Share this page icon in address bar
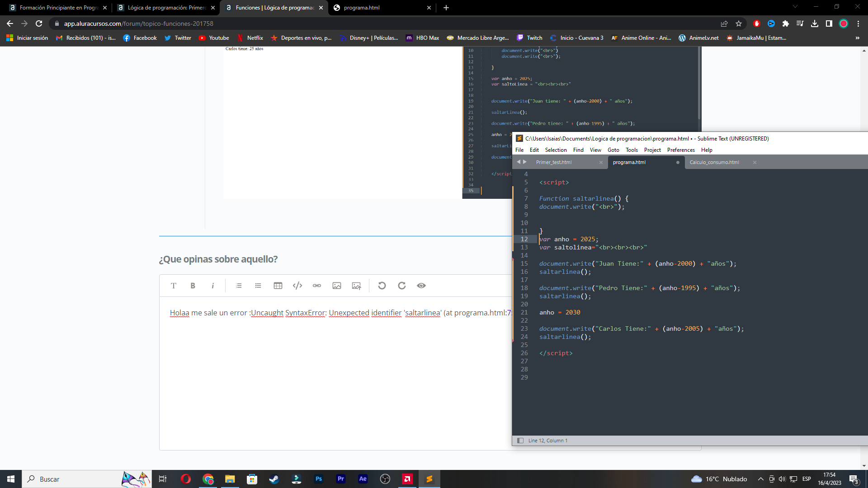This screenshot has height=488, width=868. click(x=724, y=23)
